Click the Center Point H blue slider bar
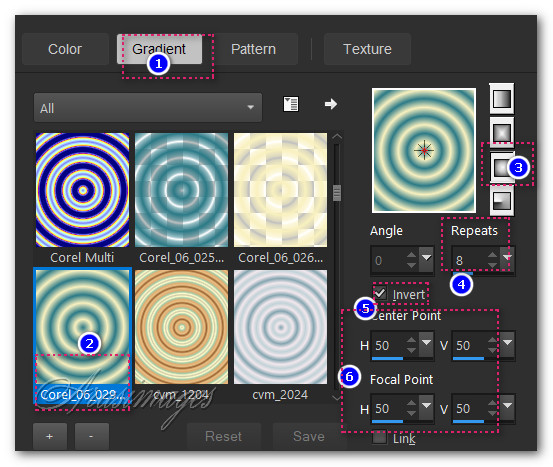Image resolution: width=553 pixels, height=467 pixels. tap(387, 358)
